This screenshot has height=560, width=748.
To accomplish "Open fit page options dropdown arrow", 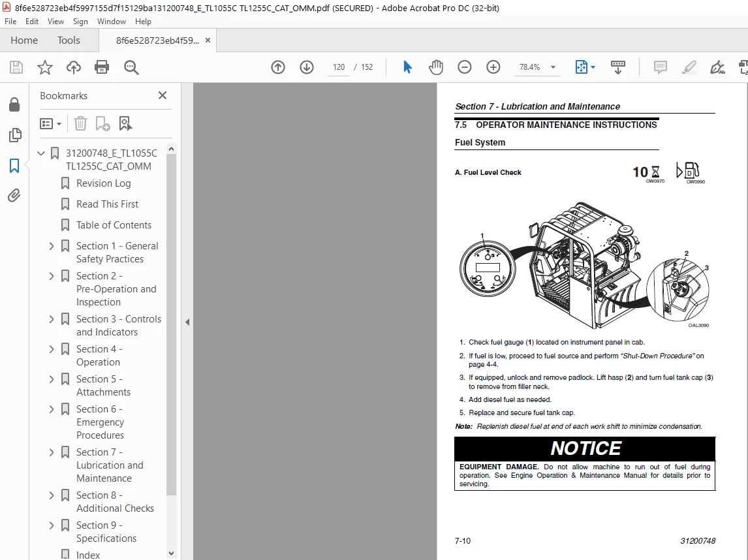I will coord(593,67).
